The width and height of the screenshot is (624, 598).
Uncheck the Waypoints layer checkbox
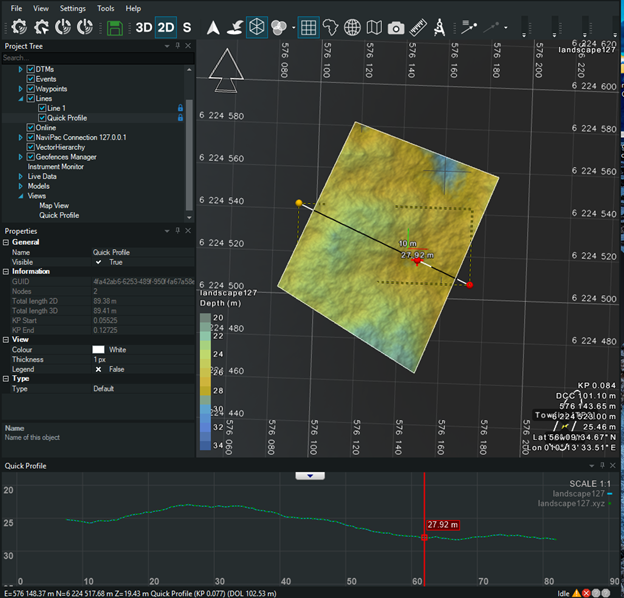coord(31,88)
